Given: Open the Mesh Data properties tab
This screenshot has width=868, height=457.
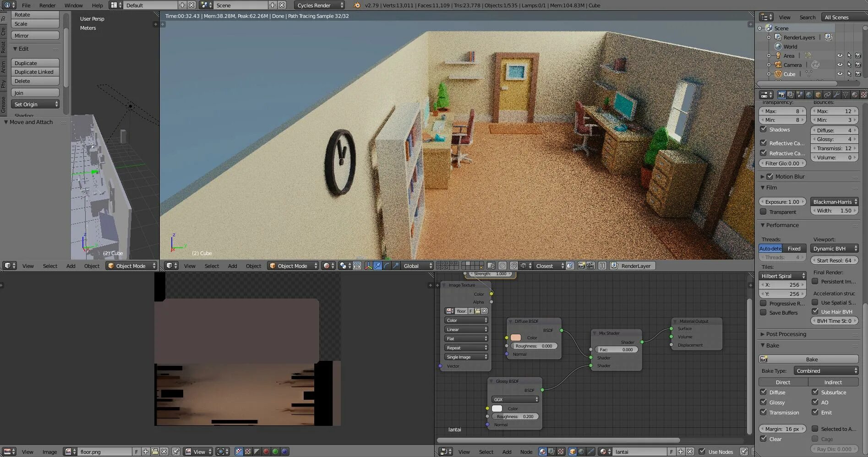Looking at the screenshot, I should pyautogui.click(x=846, y=95).
